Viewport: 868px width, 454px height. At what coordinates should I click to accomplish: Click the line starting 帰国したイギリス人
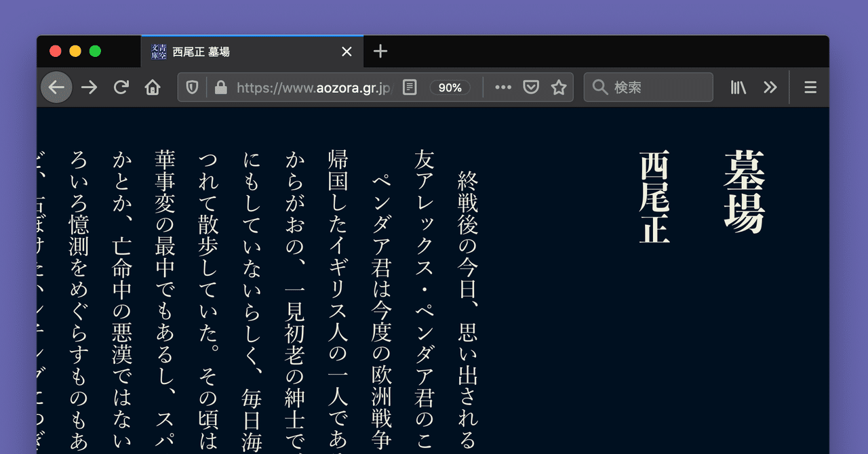pyautogui.click(x=338, y=301)
